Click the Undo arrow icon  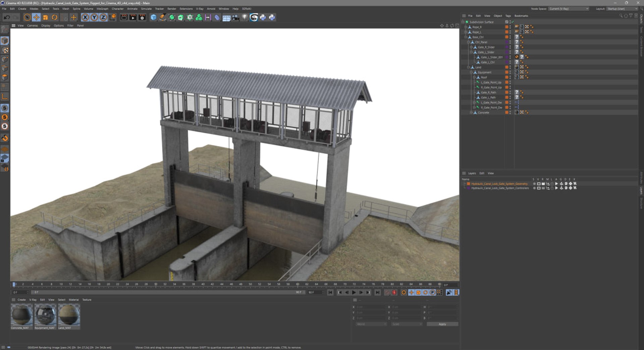[x=6, y=17]
